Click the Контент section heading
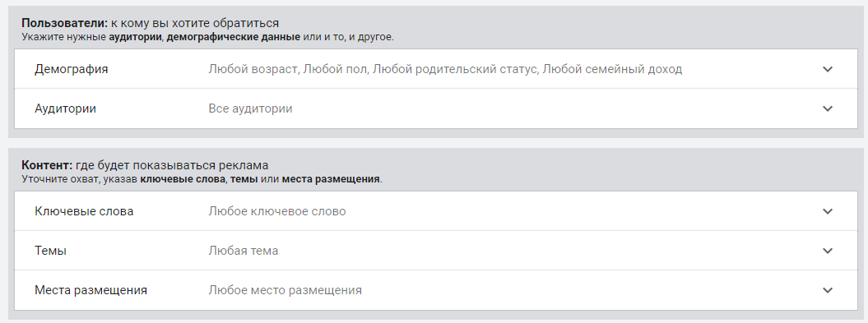The height and width of the screenshot is (323, 868). click(145, 165)
